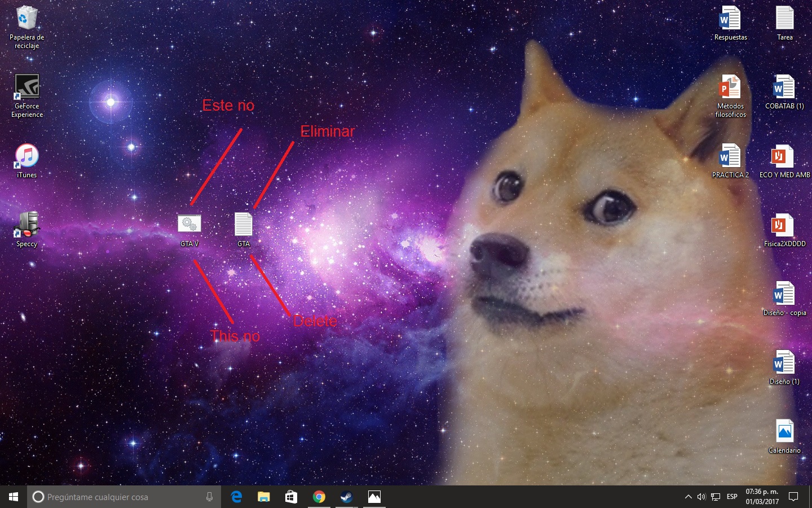Viewport: 812px width, 508px height.
Task: Switch the ESP input language indicator
Action: point(732,497)
